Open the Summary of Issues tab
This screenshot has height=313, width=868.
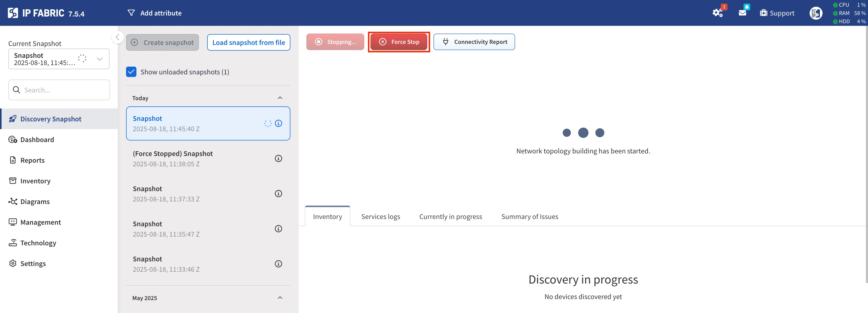529,217
